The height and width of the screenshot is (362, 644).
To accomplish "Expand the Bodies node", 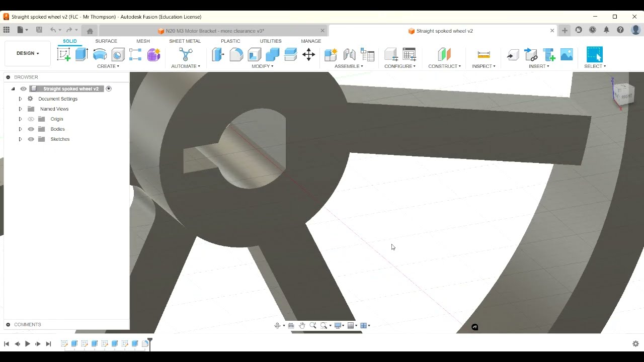I will pyautogui.click(x=20, y=129).
